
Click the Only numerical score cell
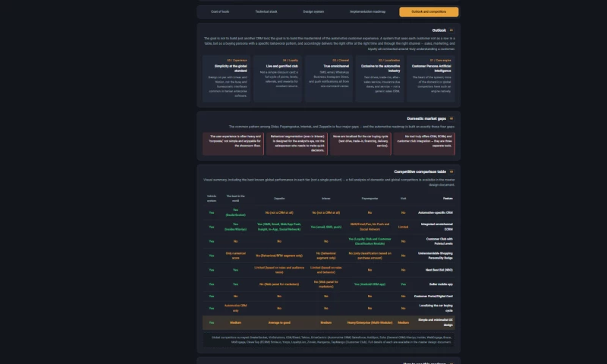click(235, 256)
